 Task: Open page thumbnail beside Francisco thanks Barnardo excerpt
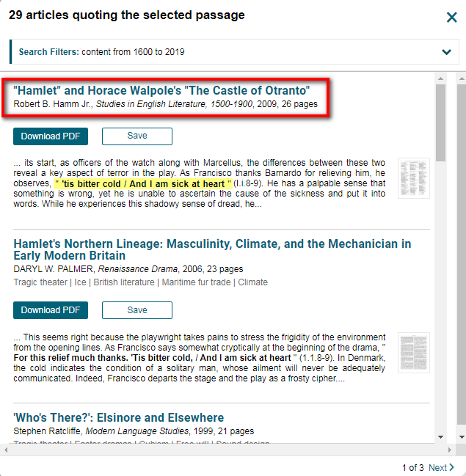tap(414, 178)
